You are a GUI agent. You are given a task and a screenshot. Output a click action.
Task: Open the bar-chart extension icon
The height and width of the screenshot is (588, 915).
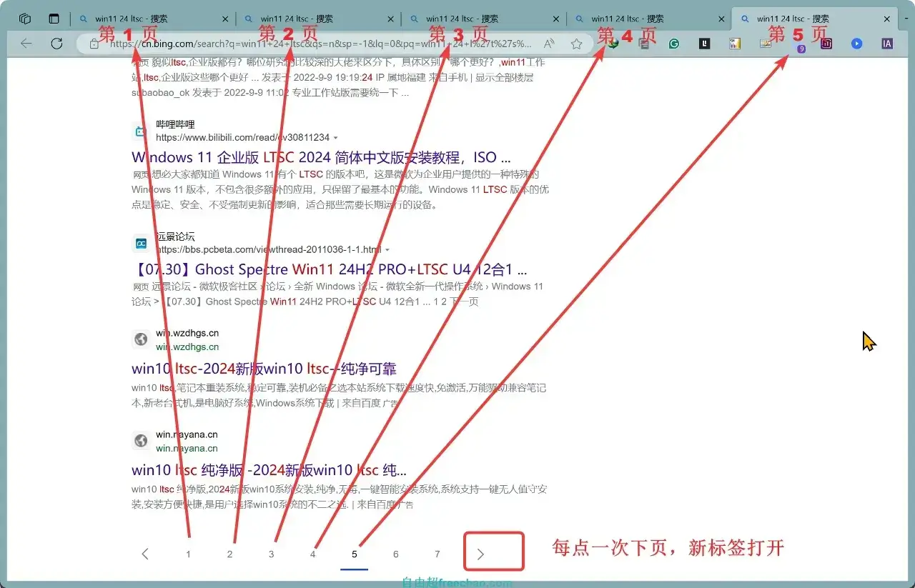(735, 44)
